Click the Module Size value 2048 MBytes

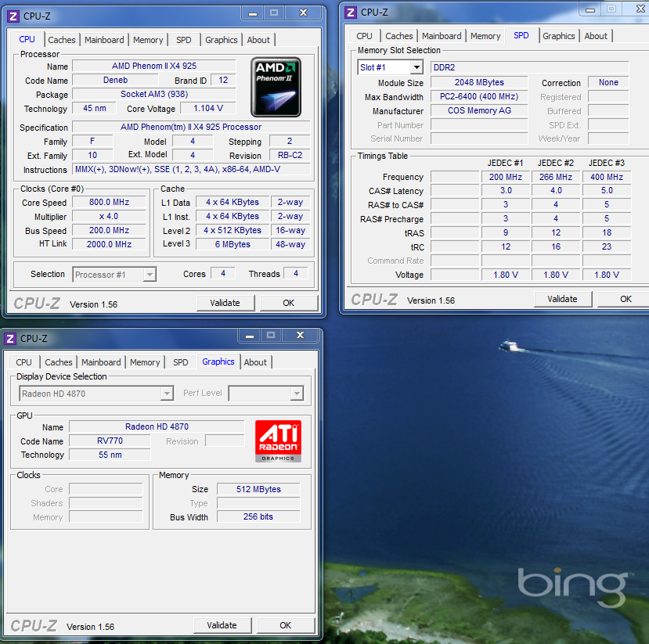click(479, 82)
